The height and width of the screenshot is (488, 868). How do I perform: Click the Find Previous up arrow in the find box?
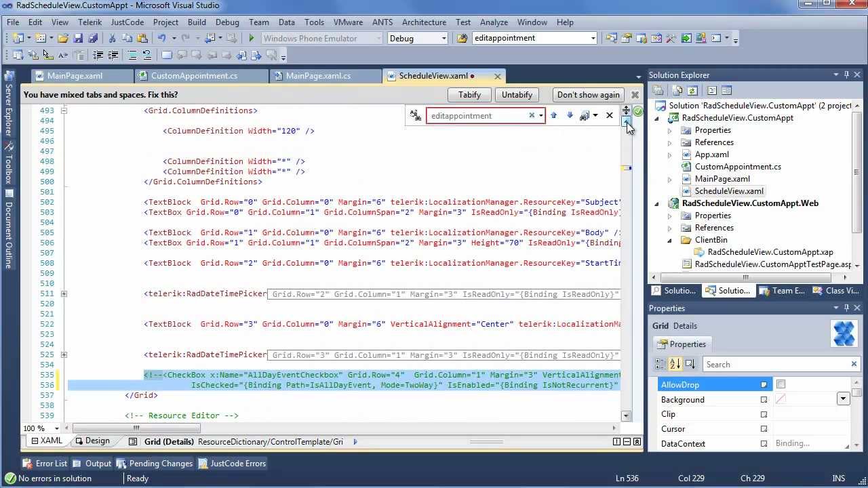click(x=553, y=115)
